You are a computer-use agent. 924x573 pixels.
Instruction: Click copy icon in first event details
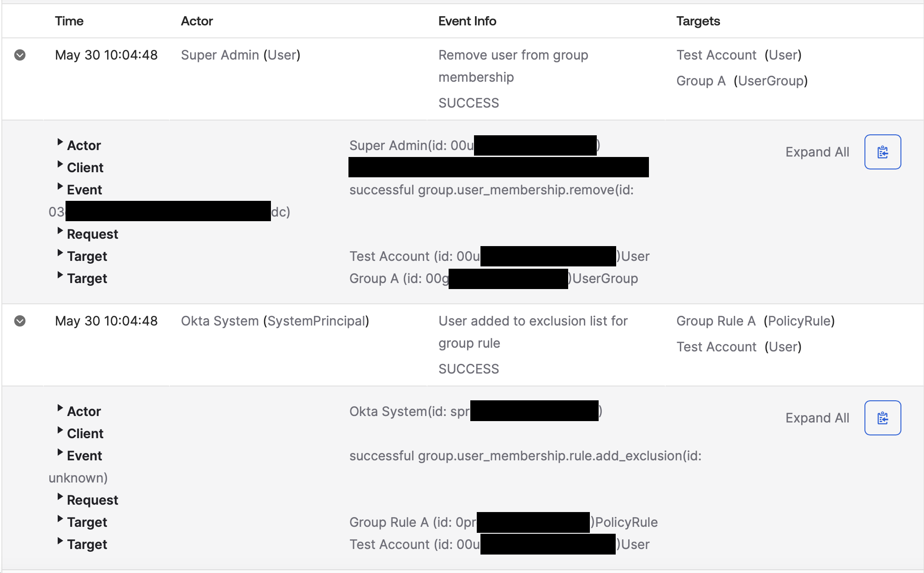point(882,152)
